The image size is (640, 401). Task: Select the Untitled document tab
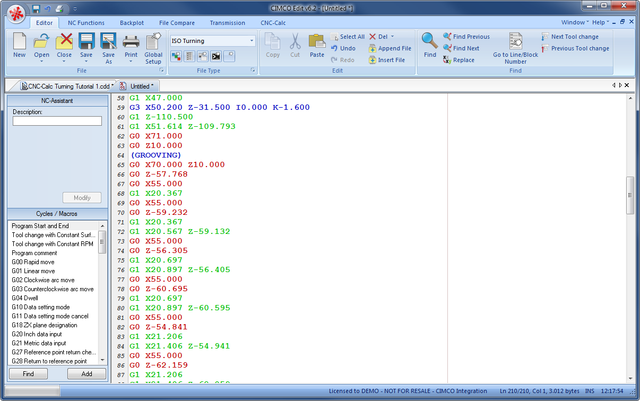click(x=139, y=86)
